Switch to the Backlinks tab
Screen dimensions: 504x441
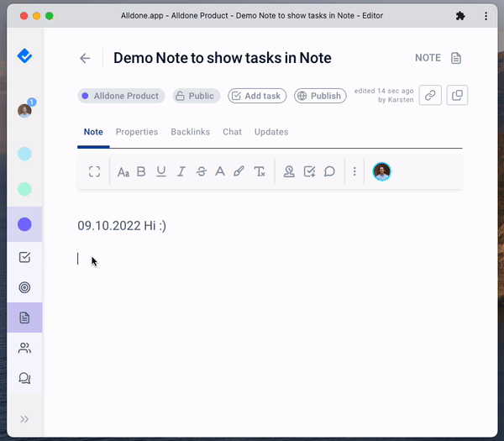pyautogui.click(x=191, y=132)
